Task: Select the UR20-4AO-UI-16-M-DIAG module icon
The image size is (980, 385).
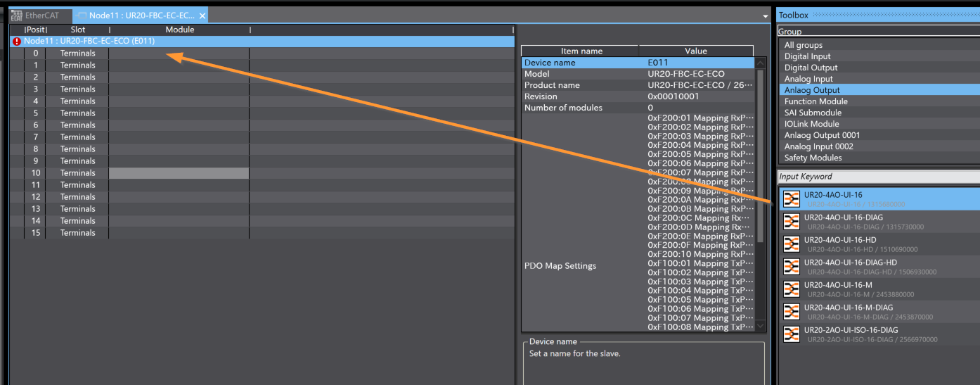Action: [792, 312]
